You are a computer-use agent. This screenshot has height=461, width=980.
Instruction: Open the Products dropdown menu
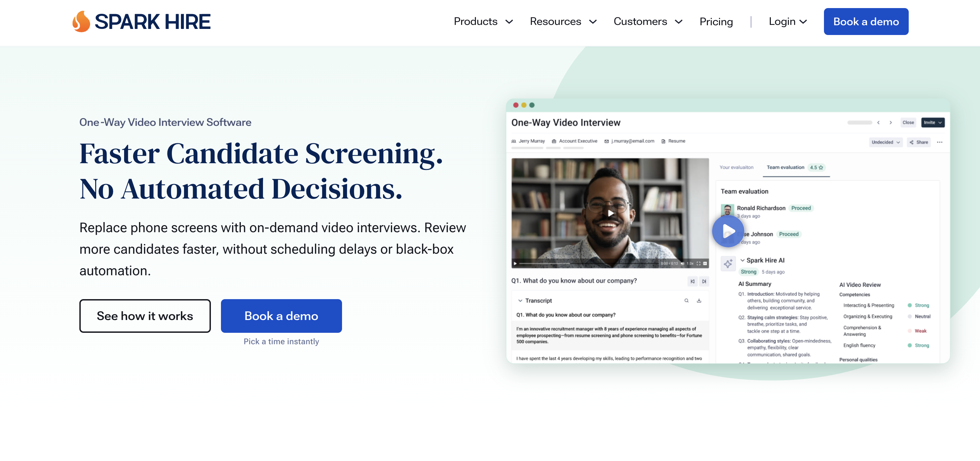483,22
